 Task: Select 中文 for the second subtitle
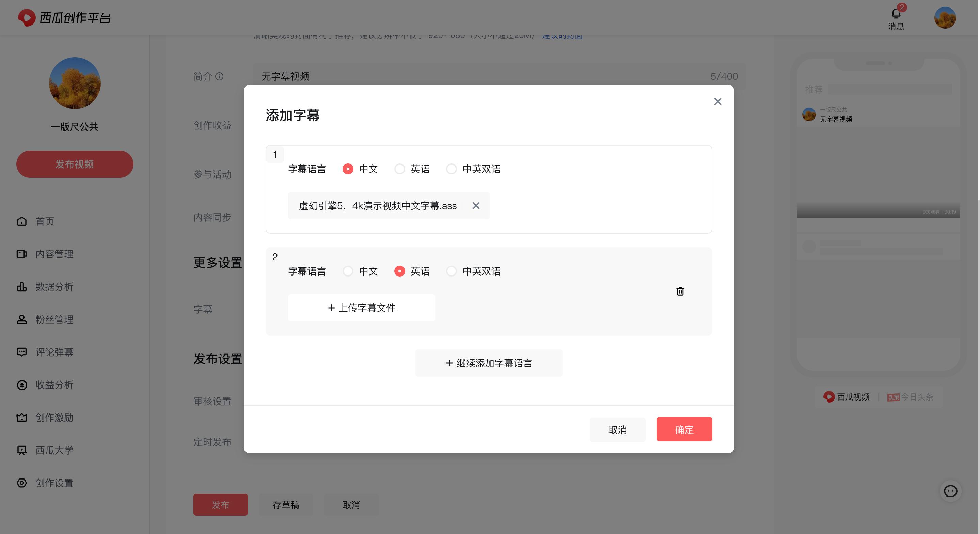348,271
